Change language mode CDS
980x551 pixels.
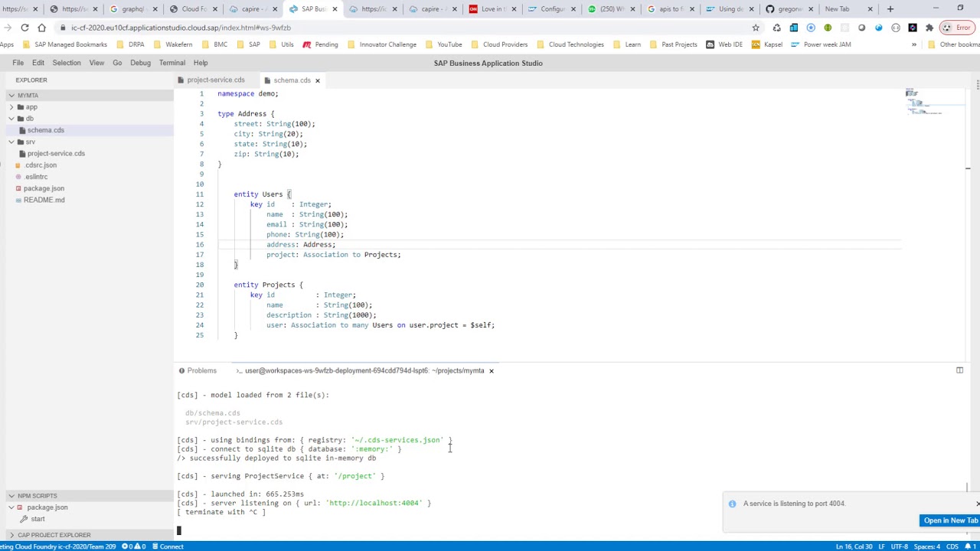coord(952,546)
